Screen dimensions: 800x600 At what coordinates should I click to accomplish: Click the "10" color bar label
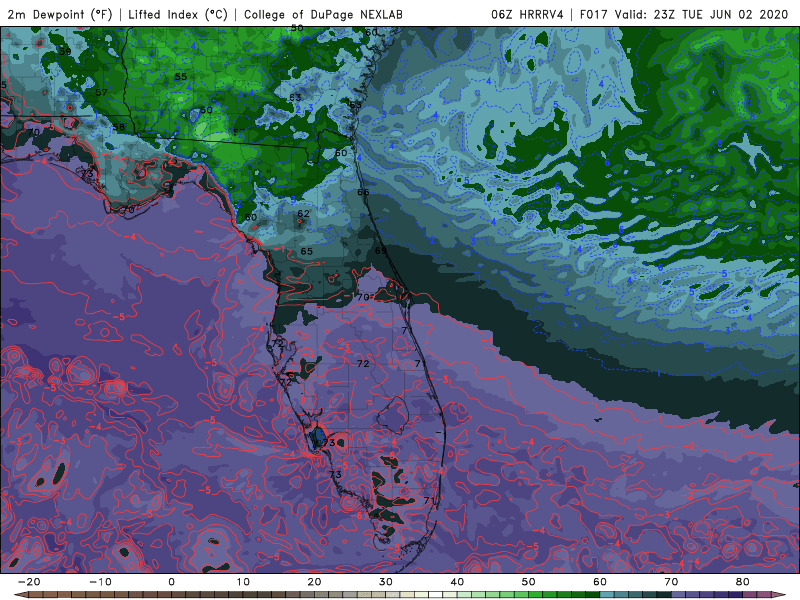tap(243, 582)
